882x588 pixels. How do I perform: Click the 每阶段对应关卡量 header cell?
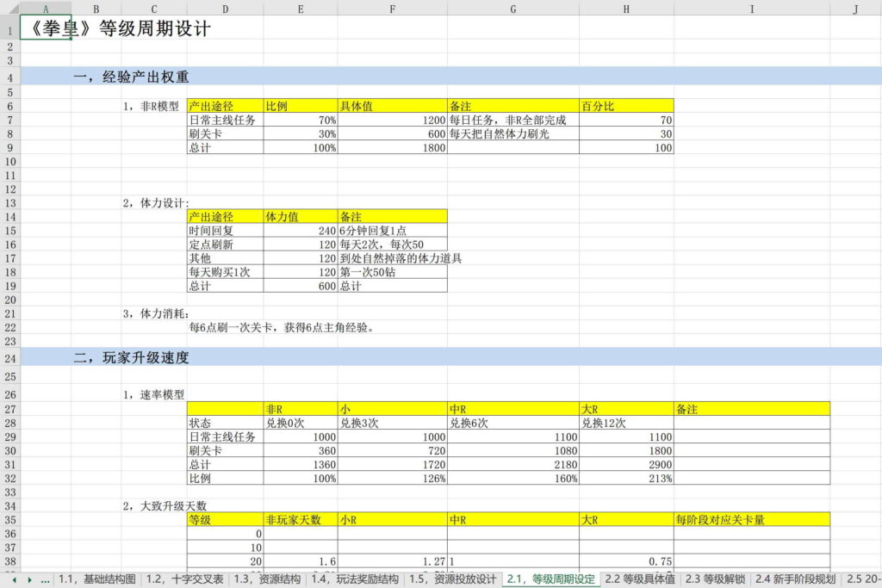pos(751,520)
